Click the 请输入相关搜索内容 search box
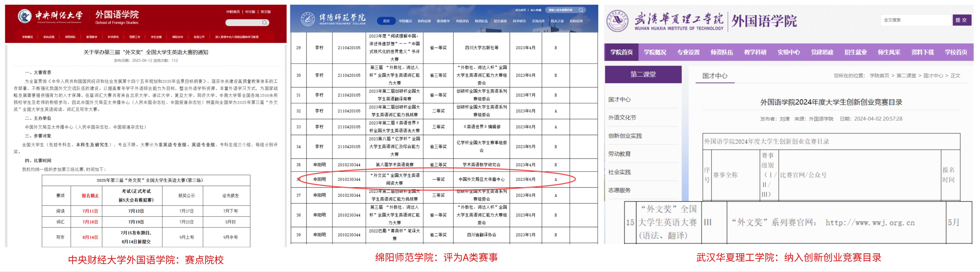The image size is (980, 272). coord(561,10)
